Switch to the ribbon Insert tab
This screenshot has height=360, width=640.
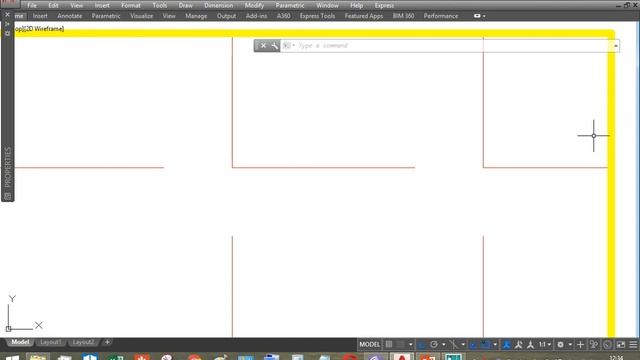[40, 16]
